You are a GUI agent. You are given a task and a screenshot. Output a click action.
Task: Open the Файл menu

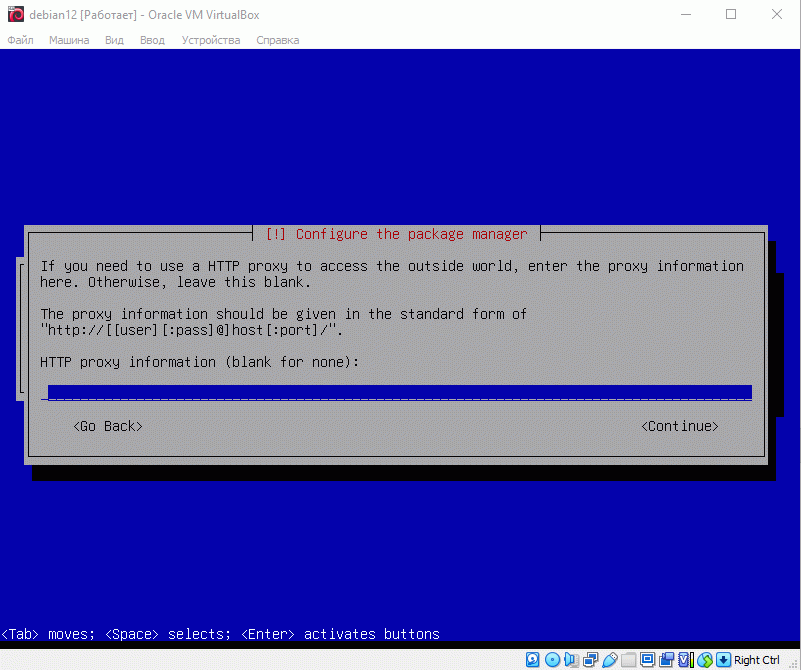point(20,40)
